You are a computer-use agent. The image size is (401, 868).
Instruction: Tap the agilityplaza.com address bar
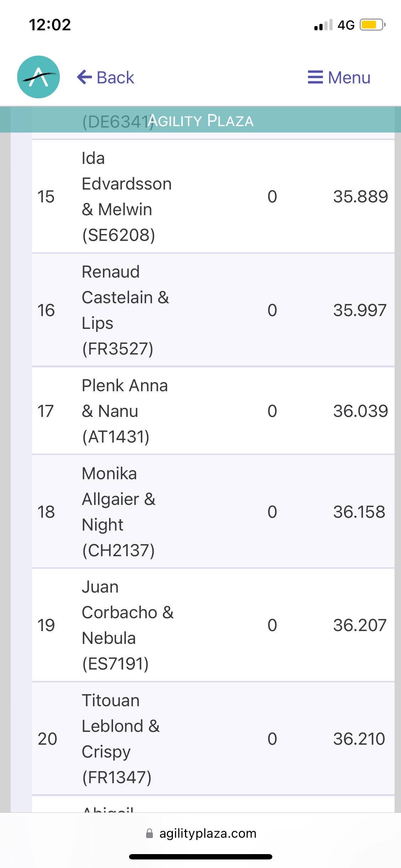click(207, 833)
